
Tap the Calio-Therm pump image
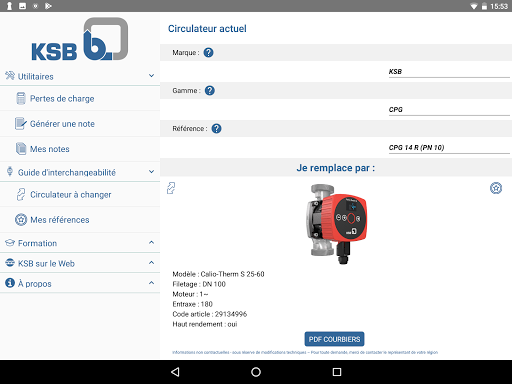point(336,224)
